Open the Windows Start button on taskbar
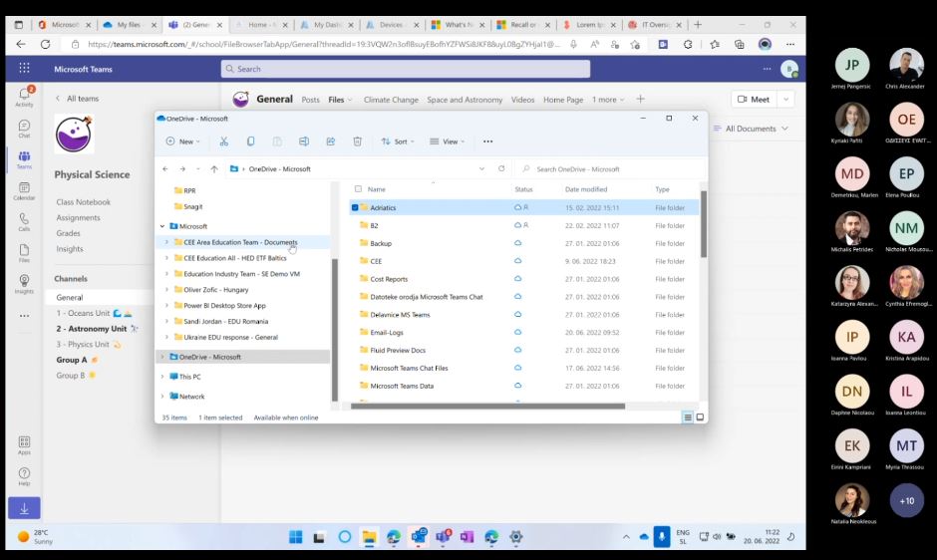 point(296,536)
